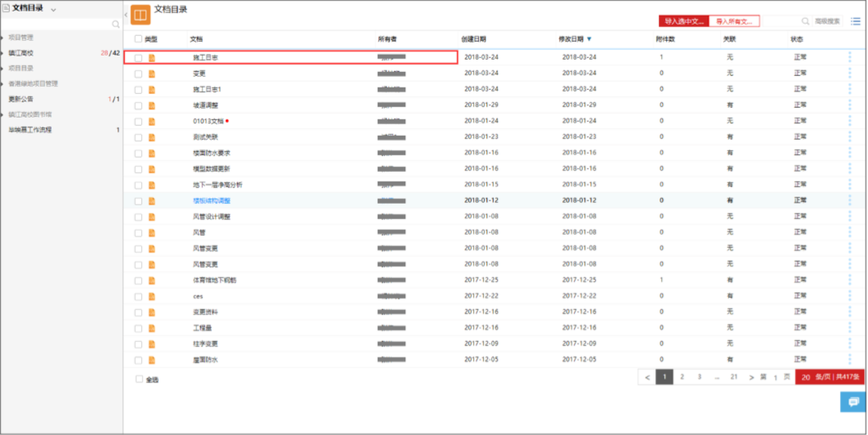868x435 pixels.
Task: Click the 附件数 column header
Action: pos(664,39)
